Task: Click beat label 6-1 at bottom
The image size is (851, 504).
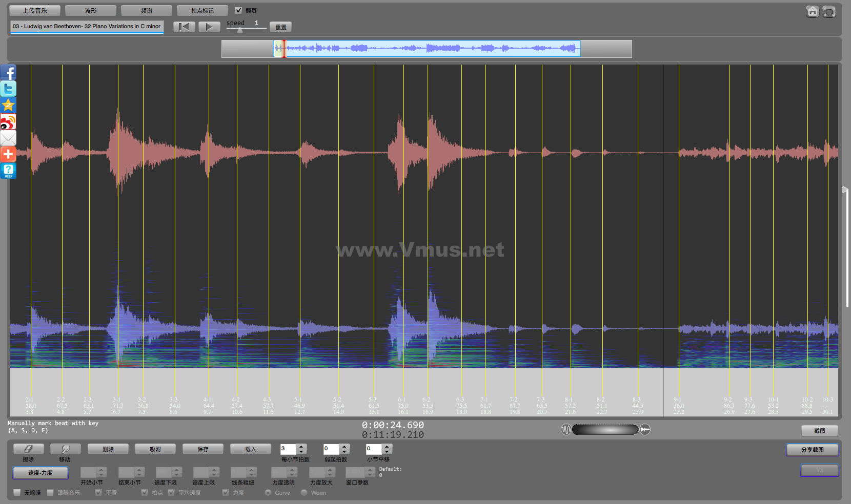Action: [402, 400]
